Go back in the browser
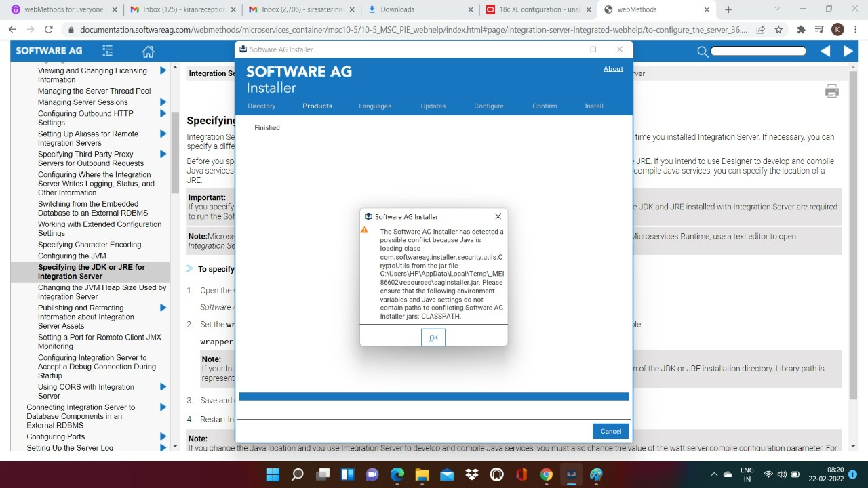The height and width of the screenshot is (488, 868). pos(12,30)
